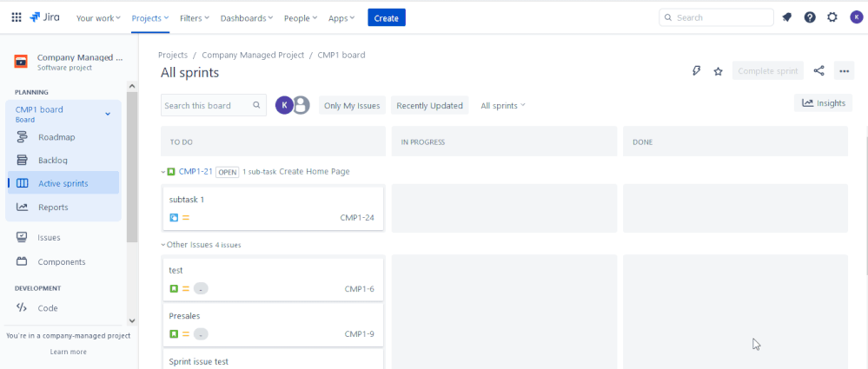Open the more actions ellipsis menu
The width and height of the screenshot is (868, 369).
844,71
